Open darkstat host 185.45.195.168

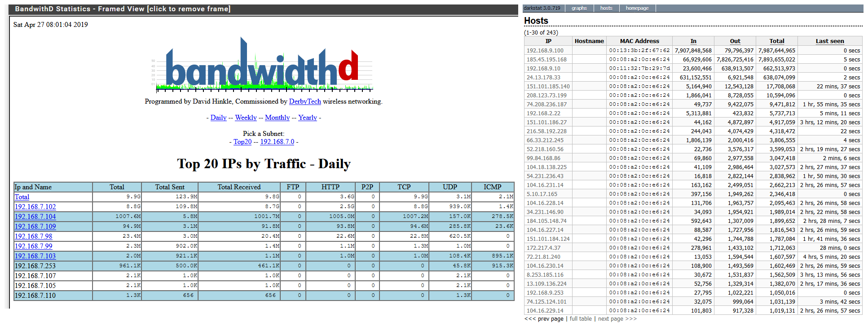point(546,60)
